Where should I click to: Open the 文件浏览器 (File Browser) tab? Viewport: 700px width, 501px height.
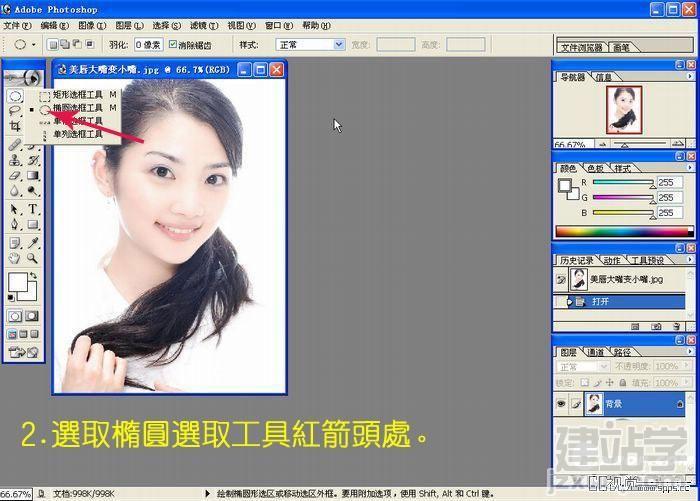pyautogui.click(x=582, y=47)
